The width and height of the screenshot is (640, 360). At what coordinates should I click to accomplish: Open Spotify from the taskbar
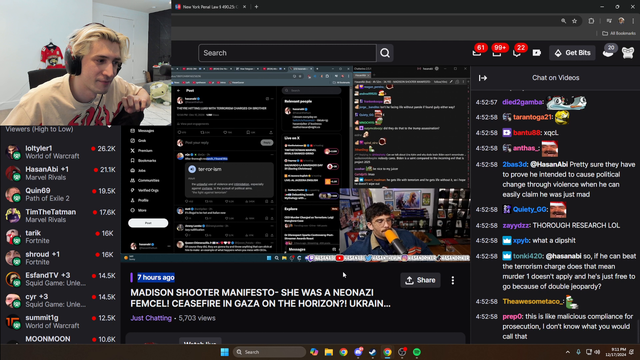click(417, 352)
